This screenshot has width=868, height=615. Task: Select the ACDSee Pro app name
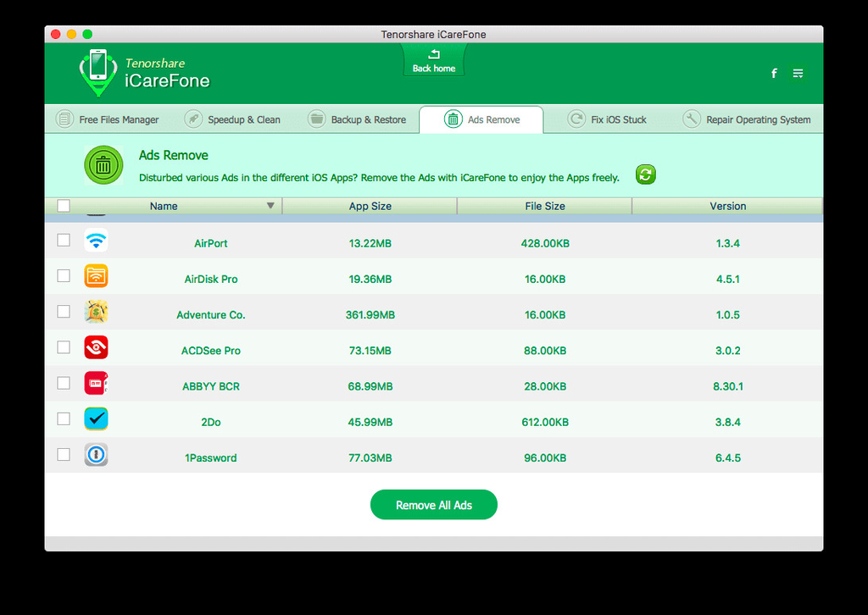[x=211, y=351]
